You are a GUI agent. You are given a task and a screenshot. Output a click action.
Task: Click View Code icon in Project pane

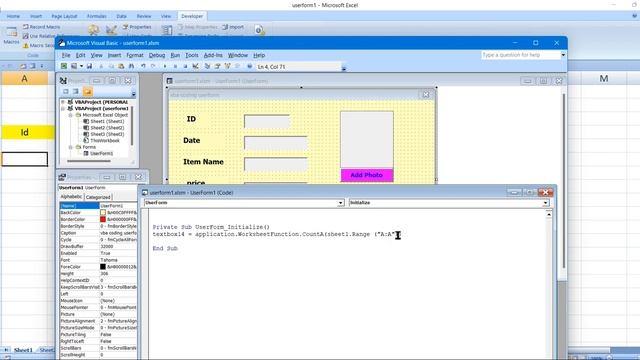(x=65, y=92)
